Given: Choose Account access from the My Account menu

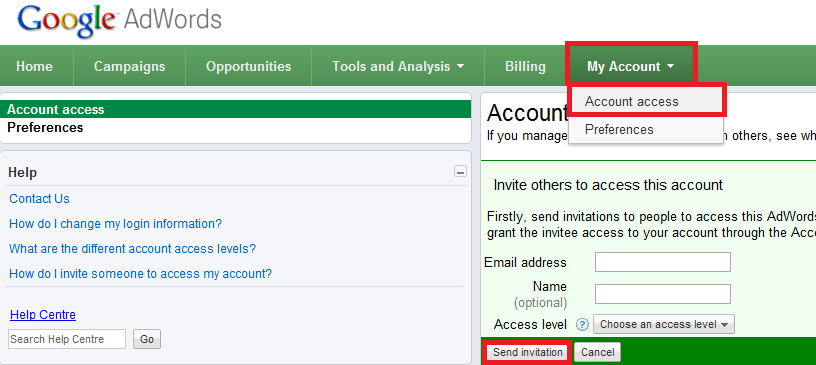Looking at the screenshot, I should 646,102.
